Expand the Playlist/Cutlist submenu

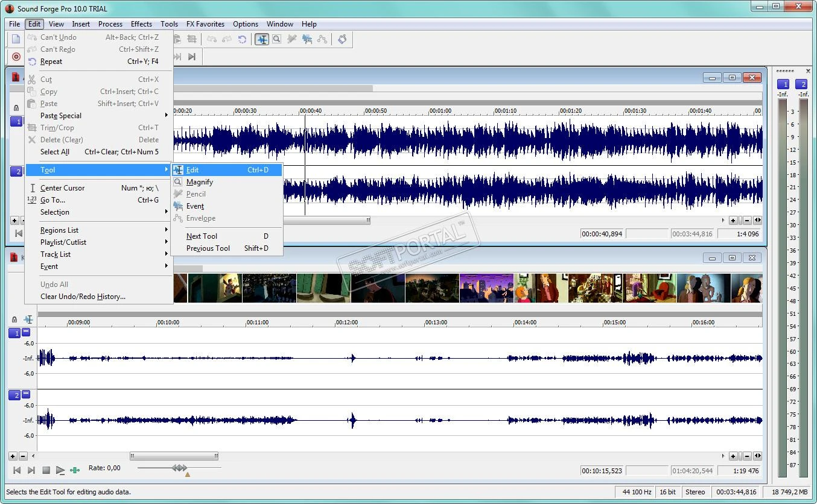[99, 242]
